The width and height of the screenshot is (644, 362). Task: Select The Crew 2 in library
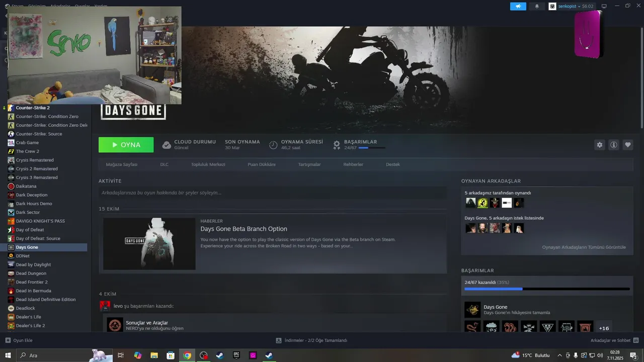click(27, 151)
